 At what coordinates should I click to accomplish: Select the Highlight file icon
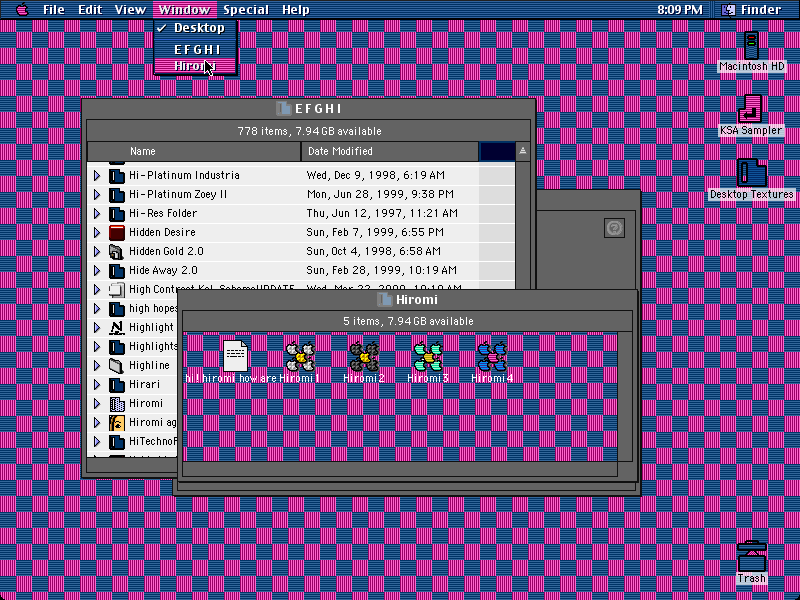(117, 328)
